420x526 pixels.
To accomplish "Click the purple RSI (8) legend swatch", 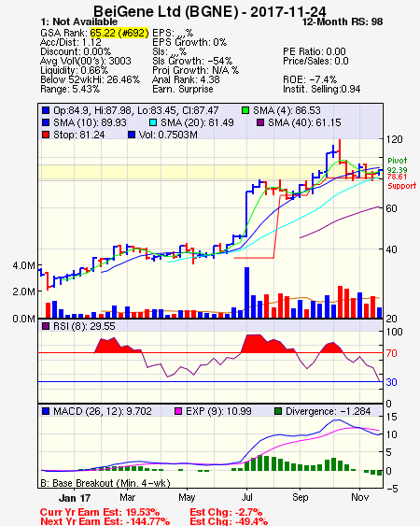I will [x=46, y=326].
